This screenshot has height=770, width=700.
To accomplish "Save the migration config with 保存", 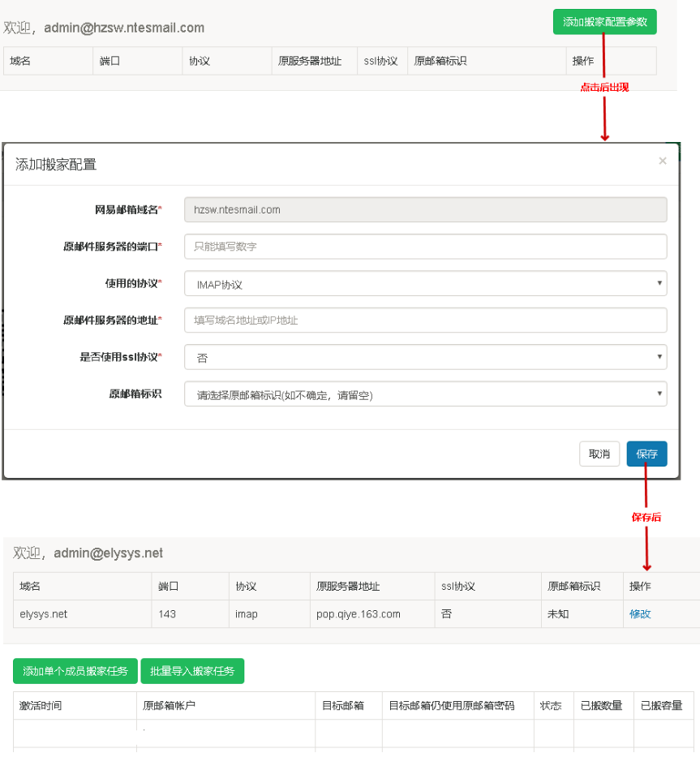I will tap(646, 454).
